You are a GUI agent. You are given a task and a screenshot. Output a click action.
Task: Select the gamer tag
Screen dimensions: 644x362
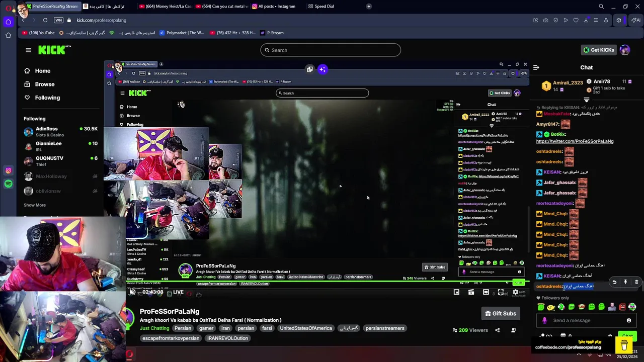point(206,328)
